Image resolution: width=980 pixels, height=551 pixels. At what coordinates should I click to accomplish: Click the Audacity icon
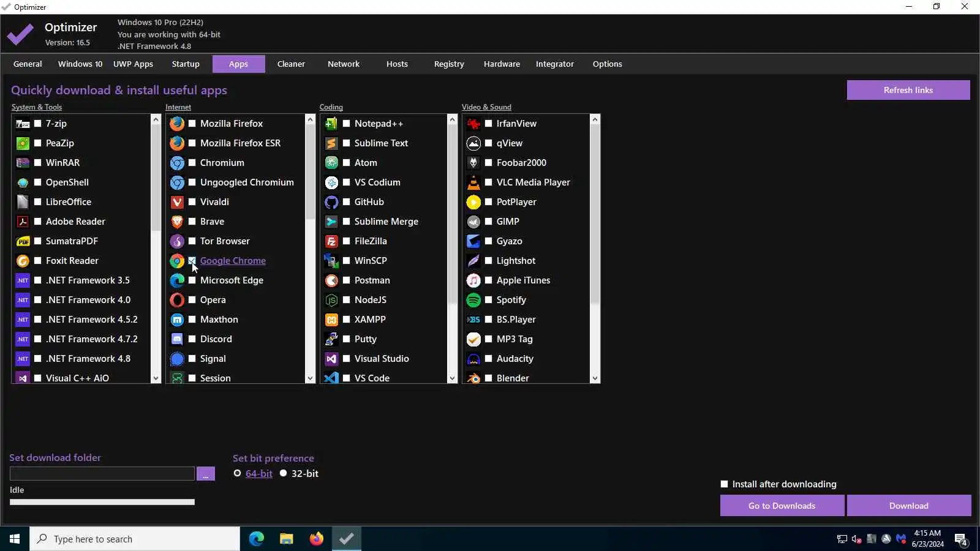point(473,359)
